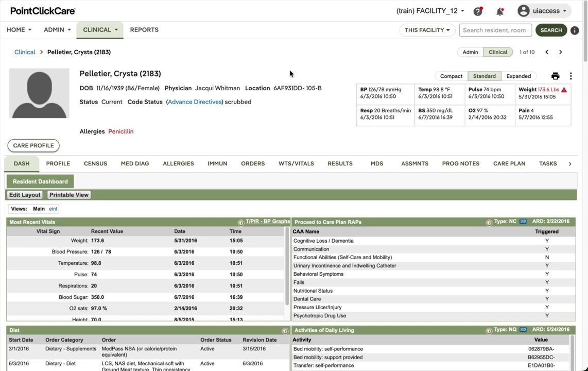
Task: Click the SEARCH button
Action: [551, 30]
